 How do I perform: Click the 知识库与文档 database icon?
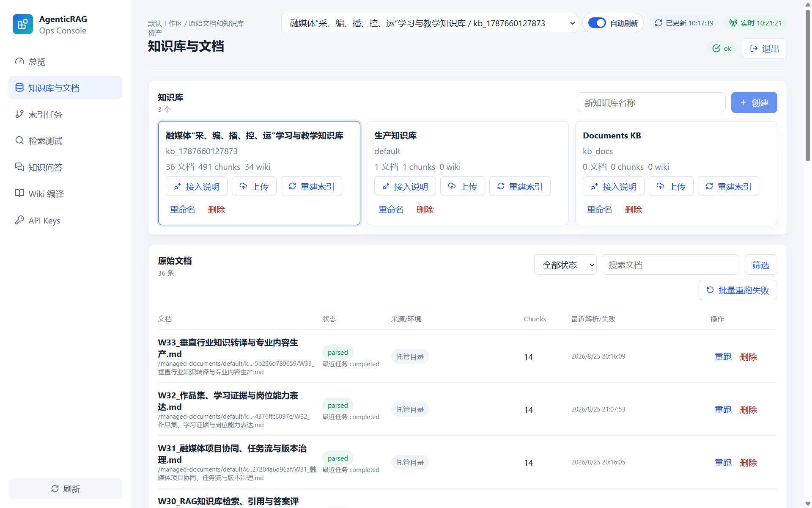click(19, 88)
